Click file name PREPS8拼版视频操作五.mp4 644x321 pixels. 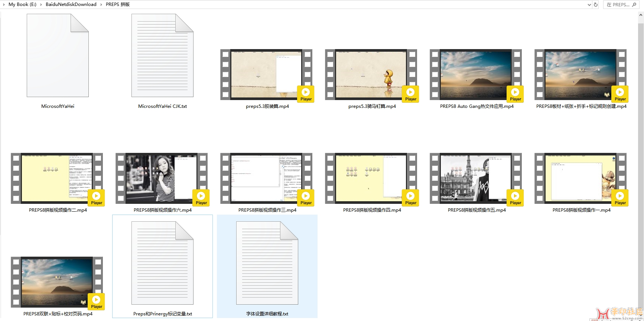[477, 210]
